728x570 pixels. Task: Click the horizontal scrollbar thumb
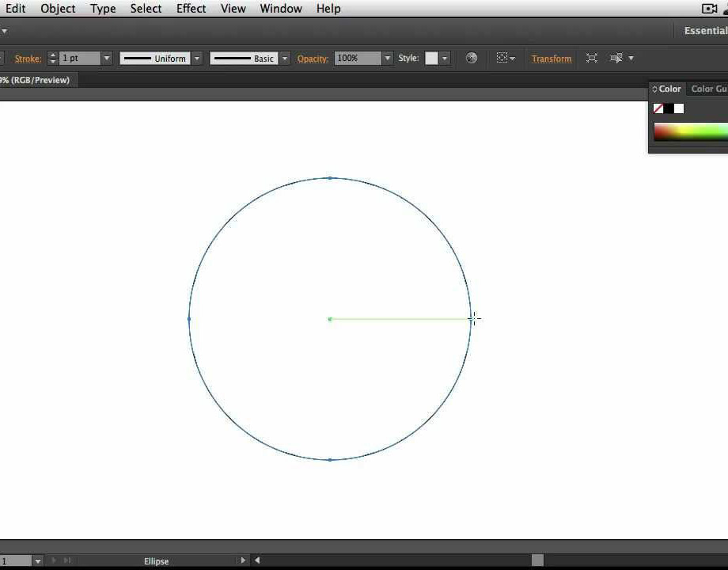tap(537, 560)
